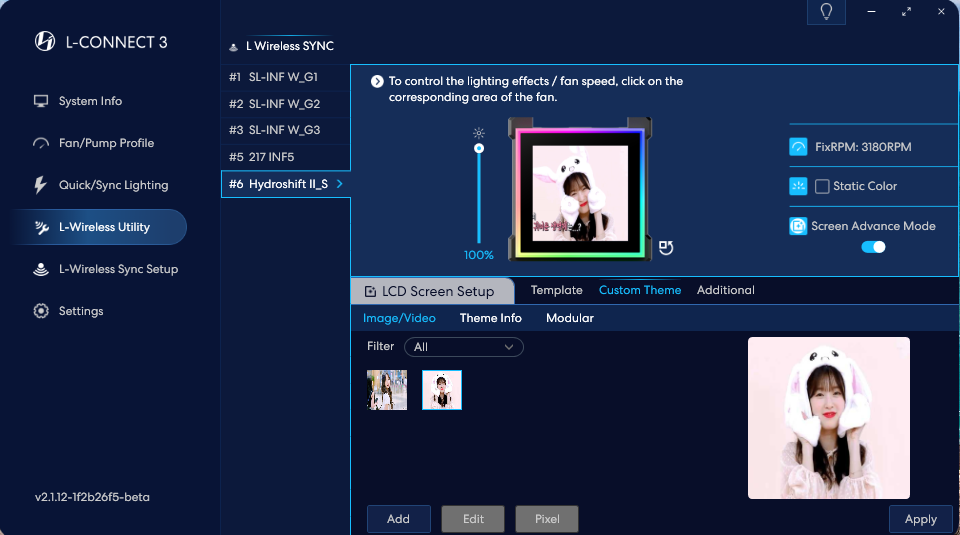Open L-Wireless Sync Setup
Viewport: 960px width, 535px height.
pos(118,269)
